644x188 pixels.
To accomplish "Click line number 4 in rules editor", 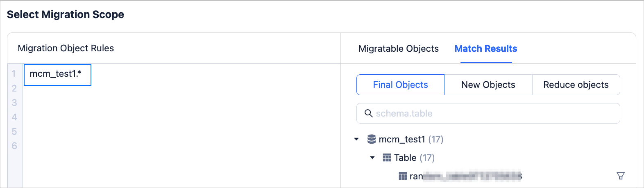I will pos(14,117).
